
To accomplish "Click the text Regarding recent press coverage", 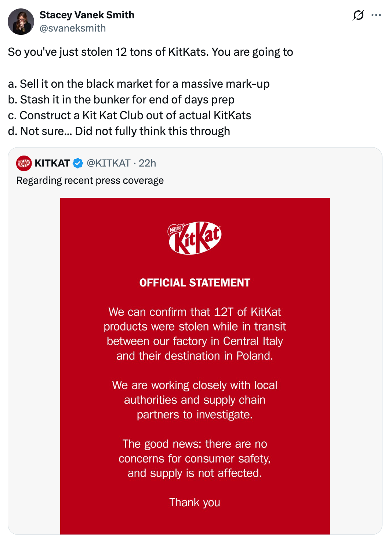I will point(90,180).
